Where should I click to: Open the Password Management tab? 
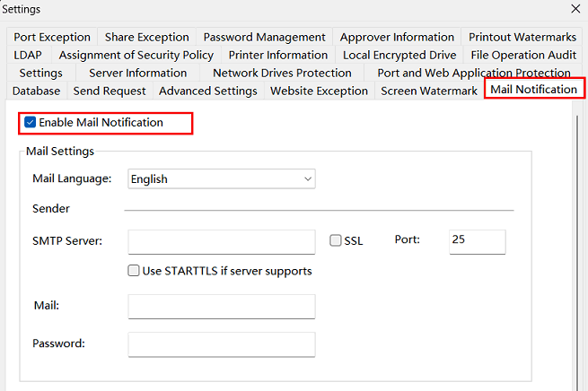coord(264,37)
